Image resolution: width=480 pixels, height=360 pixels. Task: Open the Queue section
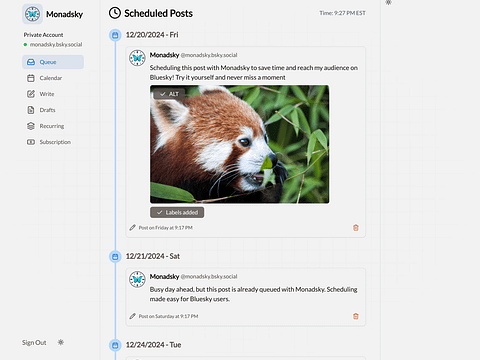(x=53, y=62)
